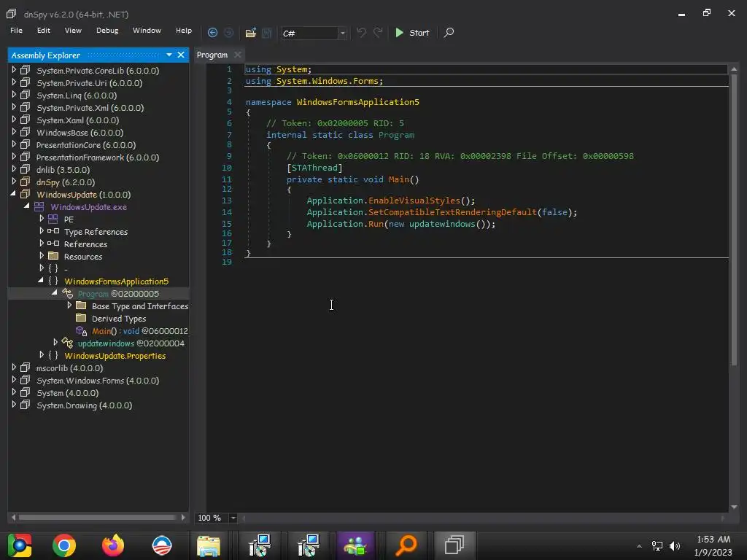The width and height of the screenshot is (747, 560).
Task: Open Firefox from the taskbar
Action: point(113,545)
